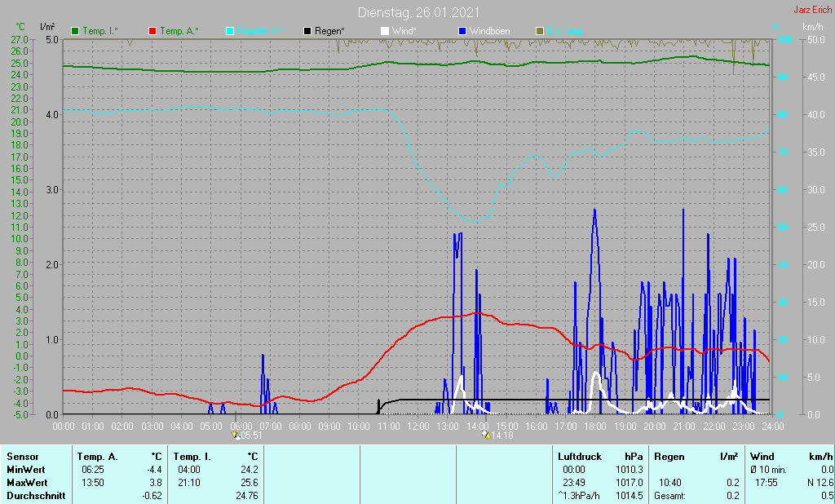Click the '06:25' minimum time cell
Screen dimensions: 835x504
[93, 470]
